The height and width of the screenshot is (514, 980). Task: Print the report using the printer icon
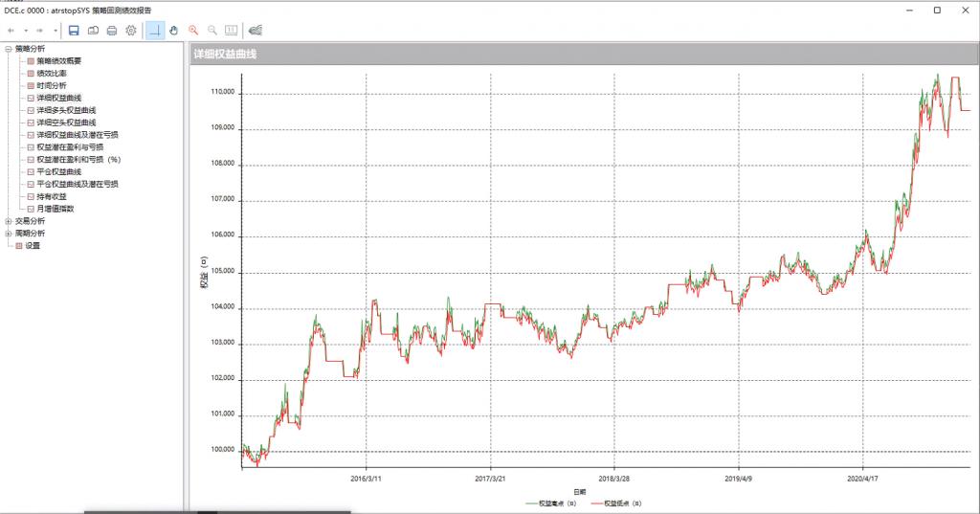(x=112, y=30)
